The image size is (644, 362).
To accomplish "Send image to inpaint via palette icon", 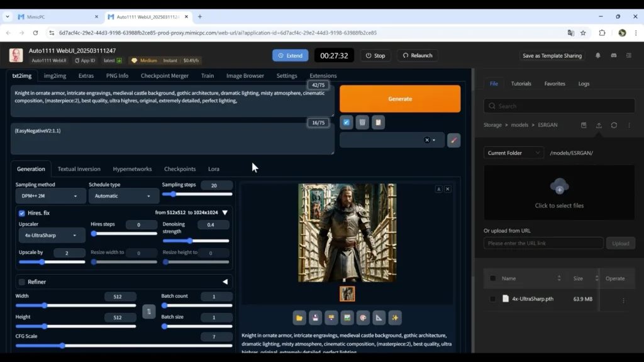I will click(x=363, y=317).
